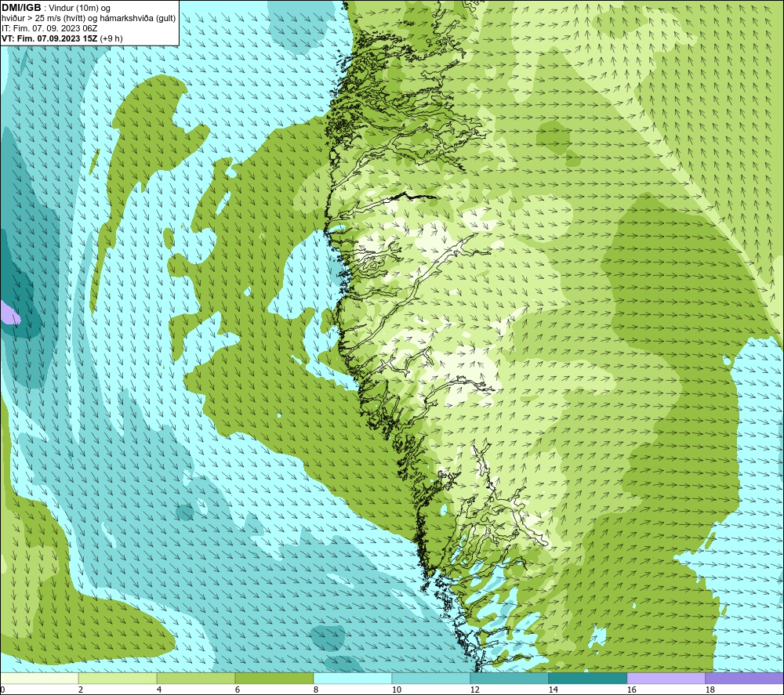Click the 6–8 m/s dark green legend swatch

[274, 678]
